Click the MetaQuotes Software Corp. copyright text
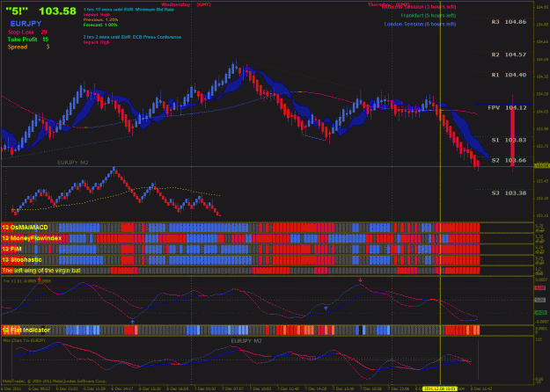550x392 pixels. coord(54,381)
